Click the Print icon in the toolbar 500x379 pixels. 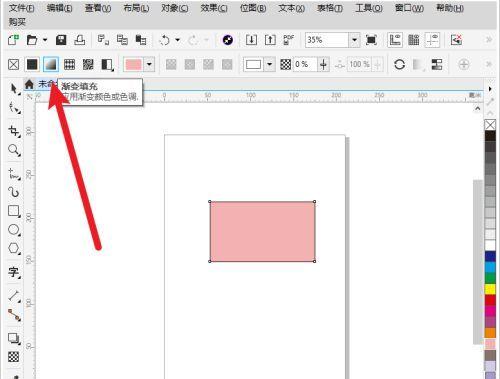coord(79,40)
